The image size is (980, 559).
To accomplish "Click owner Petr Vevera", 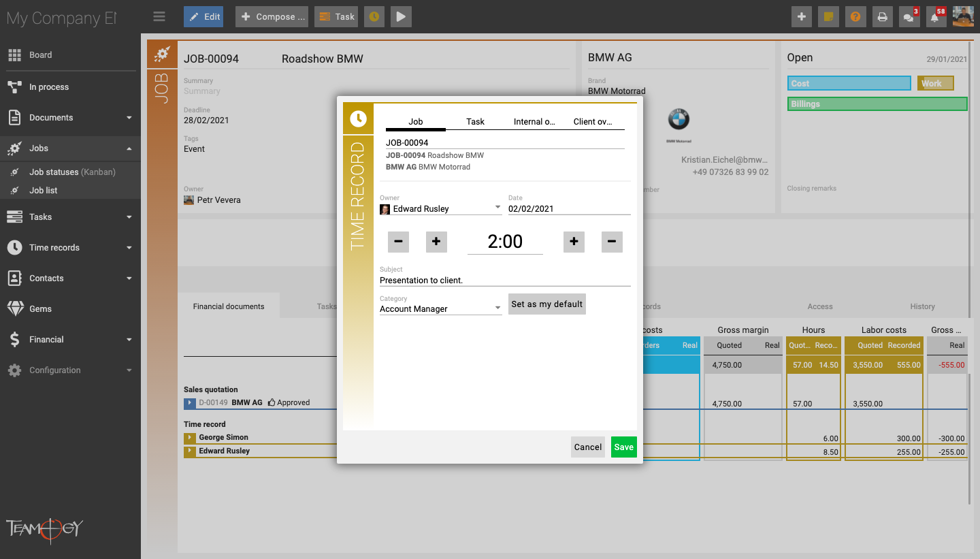I will coord(212,200).
